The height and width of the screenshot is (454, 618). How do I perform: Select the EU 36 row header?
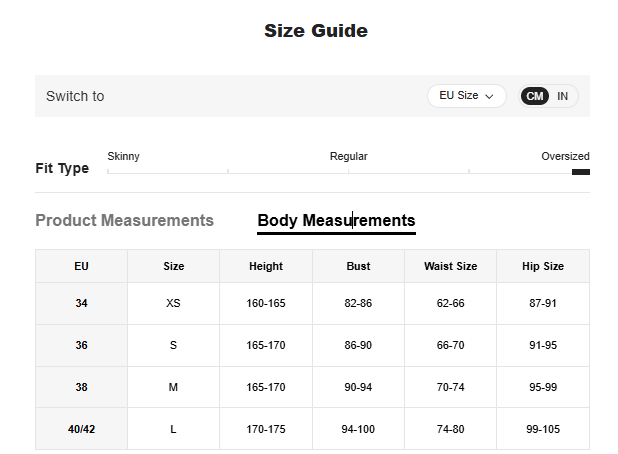[81, 345]
